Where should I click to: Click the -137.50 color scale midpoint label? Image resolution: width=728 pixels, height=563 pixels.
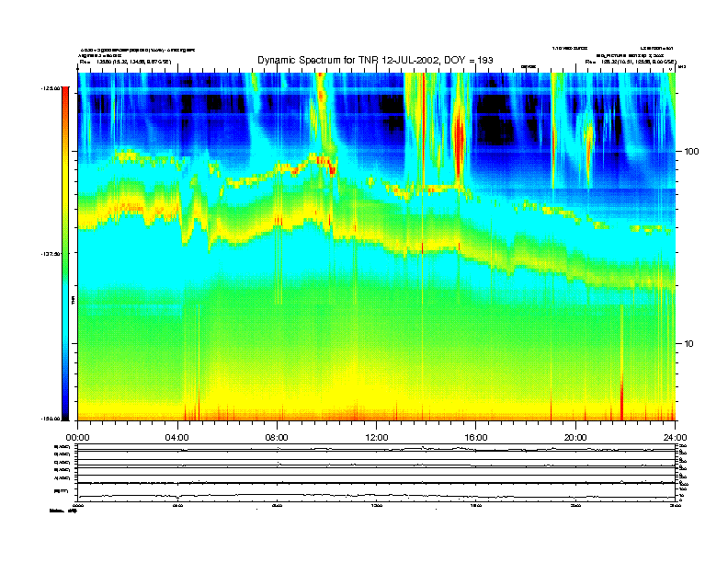coord(51,254)
